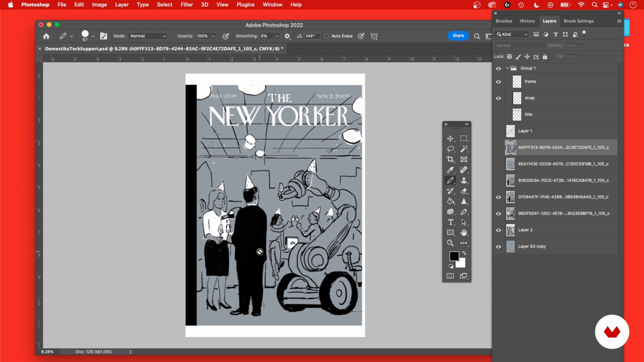The width and height of the screenshot is (644, 362).
Task: Hide the Layer 63 copy layer
Action: pos(498,247)
